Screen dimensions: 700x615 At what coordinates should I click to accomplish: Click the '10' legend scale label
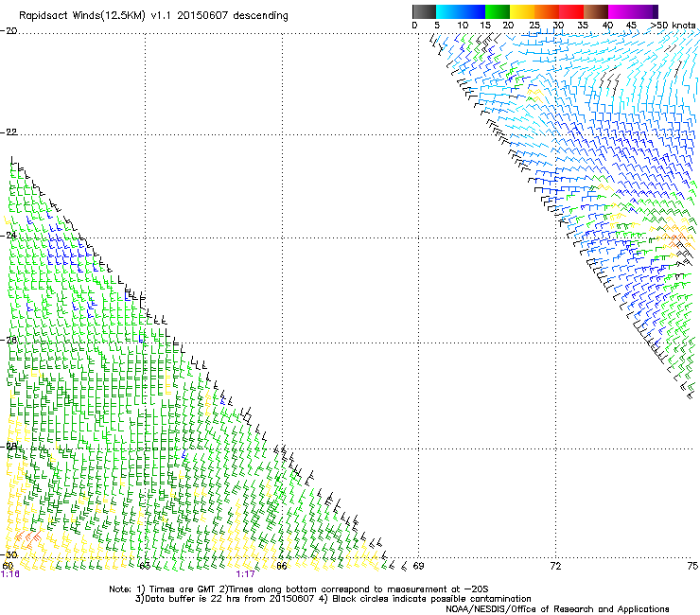click(x=463, y=26)
